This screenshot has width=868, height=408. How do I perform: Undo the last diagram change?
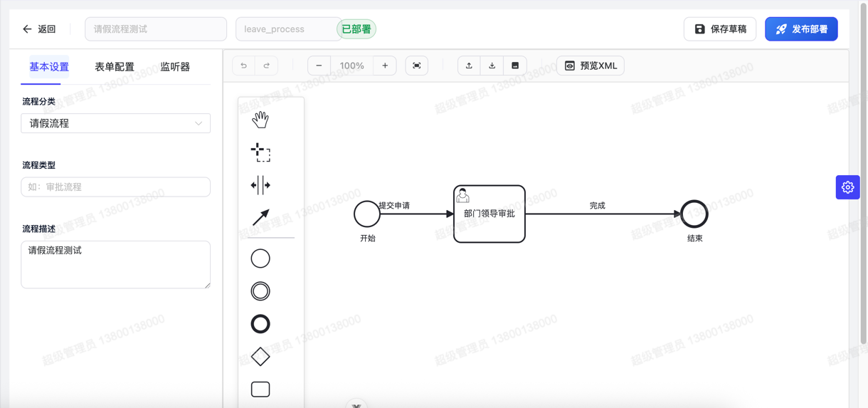[x=244, y=66]
